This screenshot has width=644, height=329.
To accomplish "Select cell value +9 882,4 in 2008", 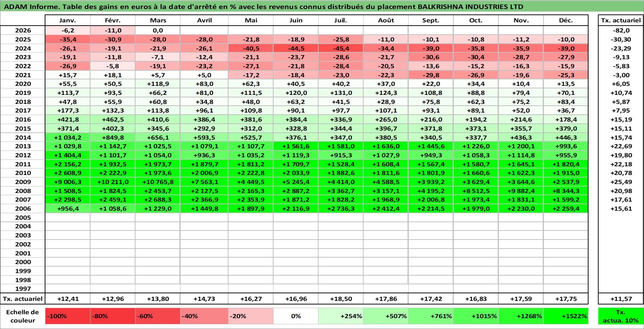I will (x=521, y=191).
